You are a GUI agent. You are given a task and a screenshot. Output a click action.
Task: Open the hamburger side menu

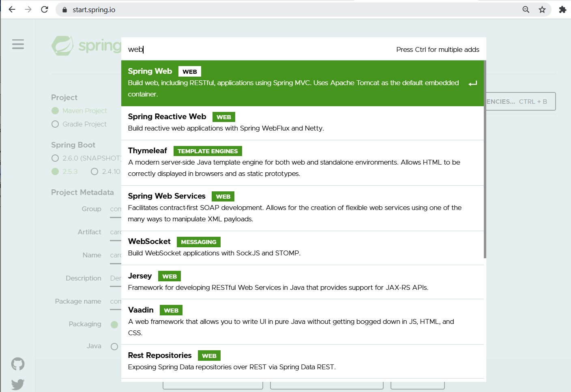(18, 44)
